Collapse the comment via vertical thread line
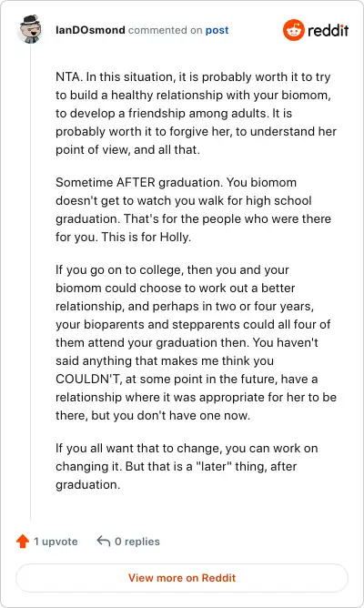The height and width of the screenshot is (608, 364). pyautogui.click(x=31, y=283)
